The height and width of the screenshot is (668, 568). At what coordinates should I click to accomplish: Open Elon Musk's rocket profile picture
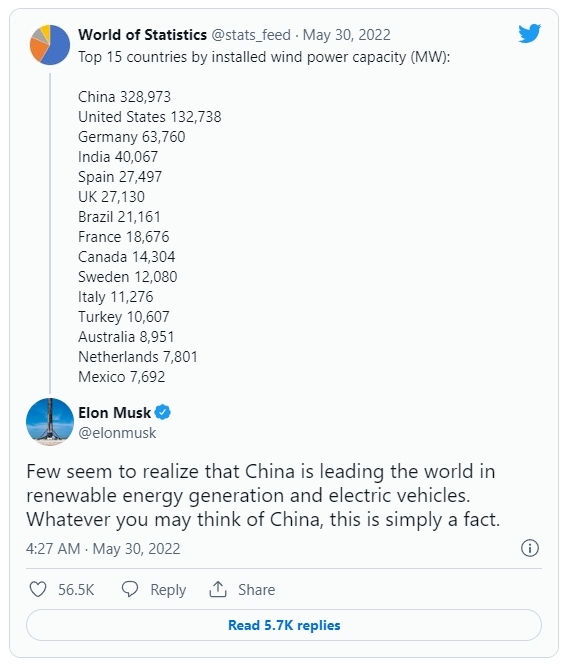click(50, 422)
